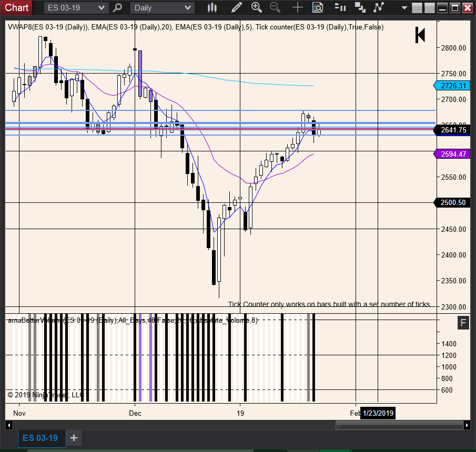Screen dimensions: 476x452
Task: Click the 2641.75 price marker
Action: click(x=452, y=130)
